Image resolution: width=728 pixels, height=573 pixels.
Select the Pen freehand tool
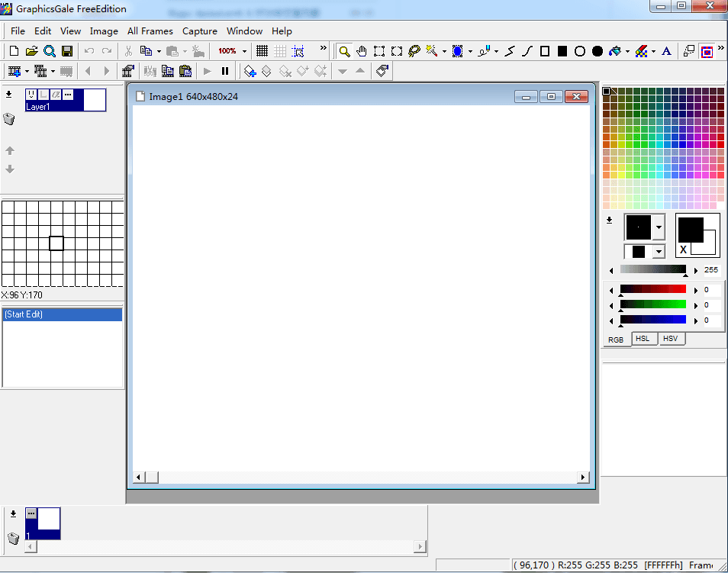(485, 51)
